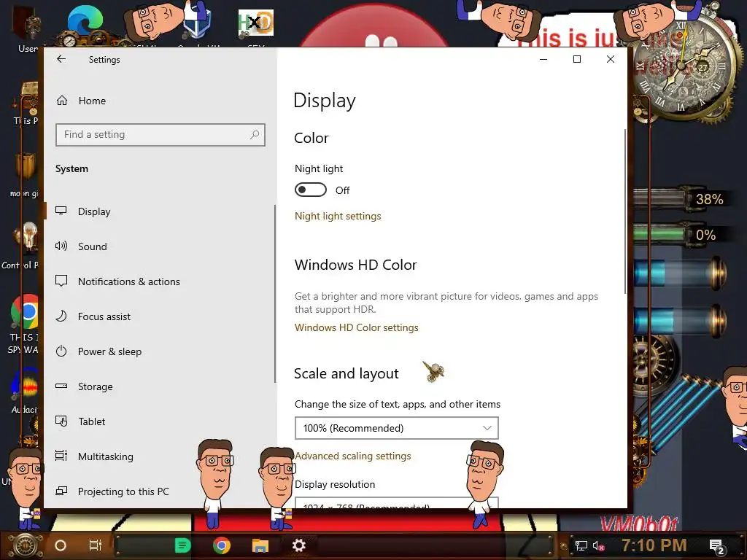Viewport: 747px width, 560px height.
Task: Click the Settings content pane vertical scrollbar
Action: pyautogui.click(x=624, y=211)
